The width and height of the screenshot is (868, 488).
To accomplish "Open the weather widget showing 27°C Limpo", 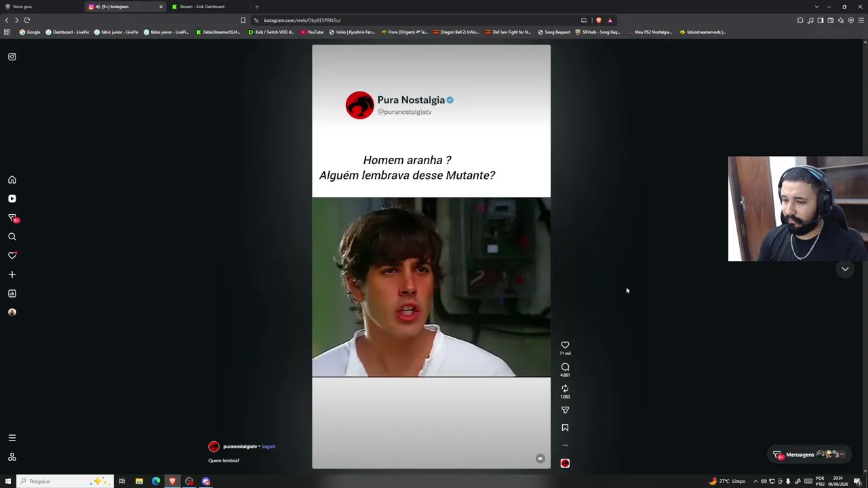I will click(x=727, y=481).
